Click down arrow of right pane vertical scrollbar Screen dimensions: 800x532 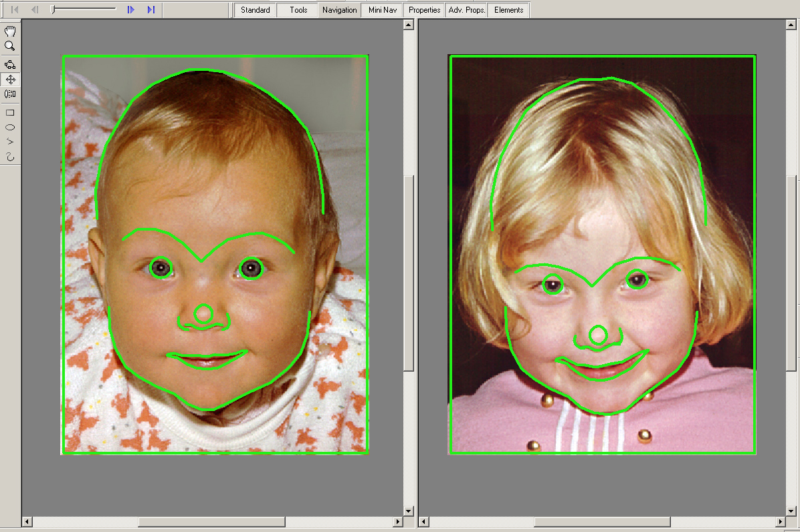(791, 511)
